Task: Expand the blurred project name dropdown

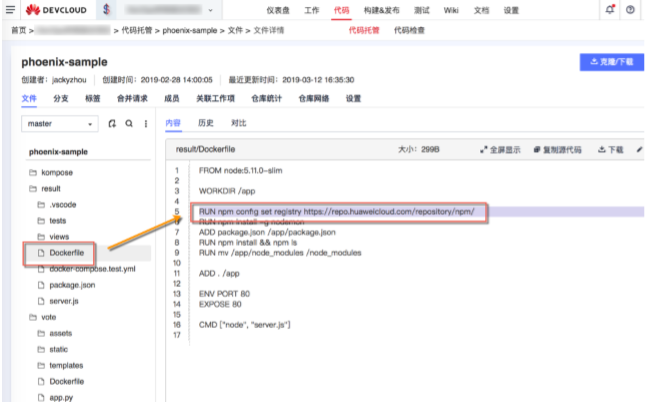Action: click(x=168, y=10)
